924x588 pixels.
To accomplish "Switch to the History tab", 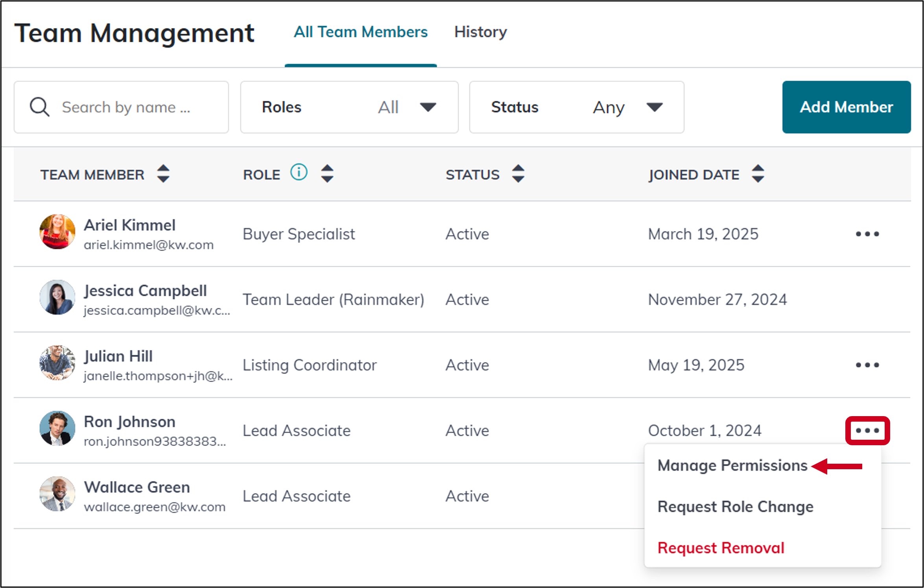I will click(x=480, y=32).
